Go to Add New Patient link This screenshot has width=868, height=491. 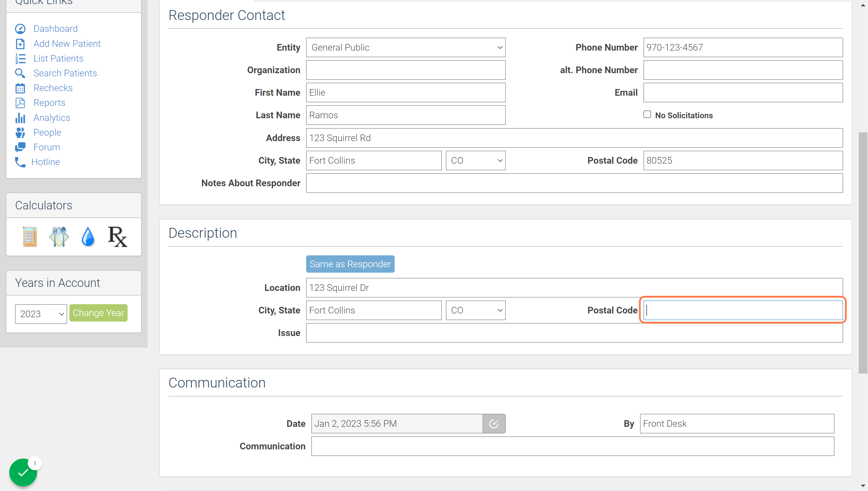(67, 43)
